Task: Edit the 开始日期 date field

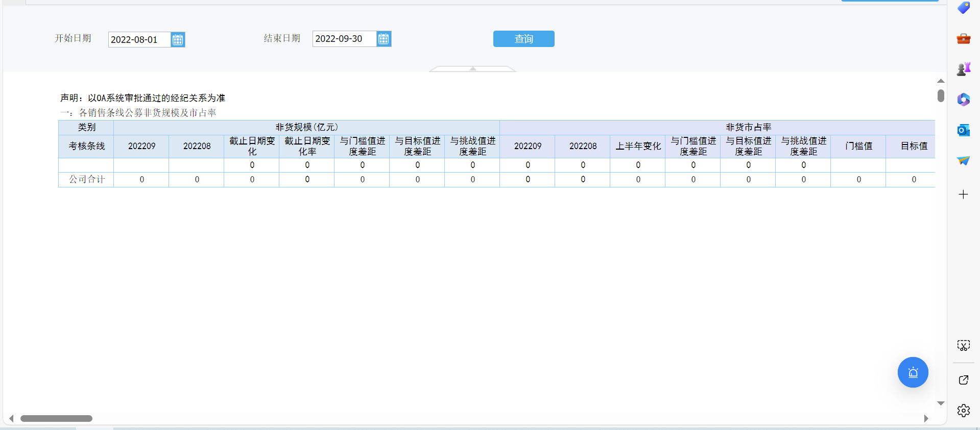Action: pyautogui.click(x=139, y=40)
